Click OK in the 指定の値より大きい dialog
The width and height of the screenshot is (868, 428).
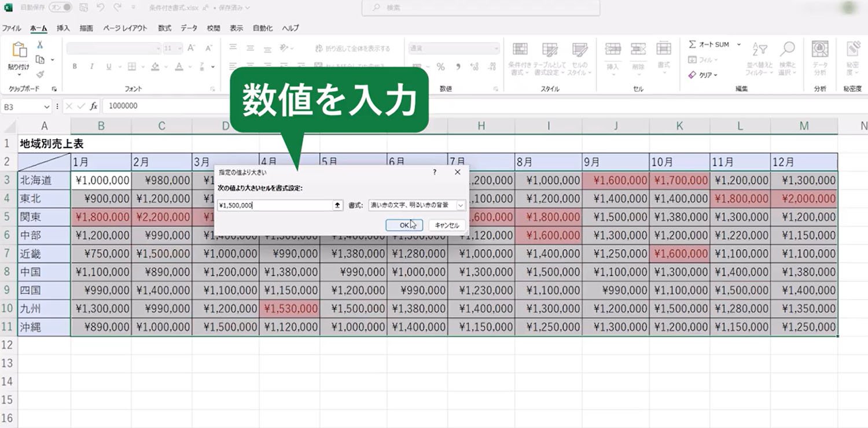click(x=404, y=225)
